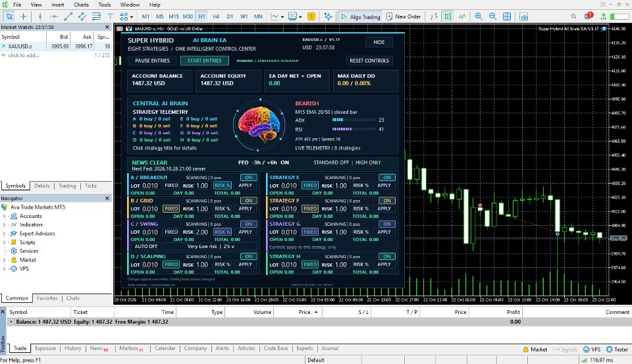Select the arrow cursor tool
The width and height of the screenshot is (632, 364).
[9, 16]
